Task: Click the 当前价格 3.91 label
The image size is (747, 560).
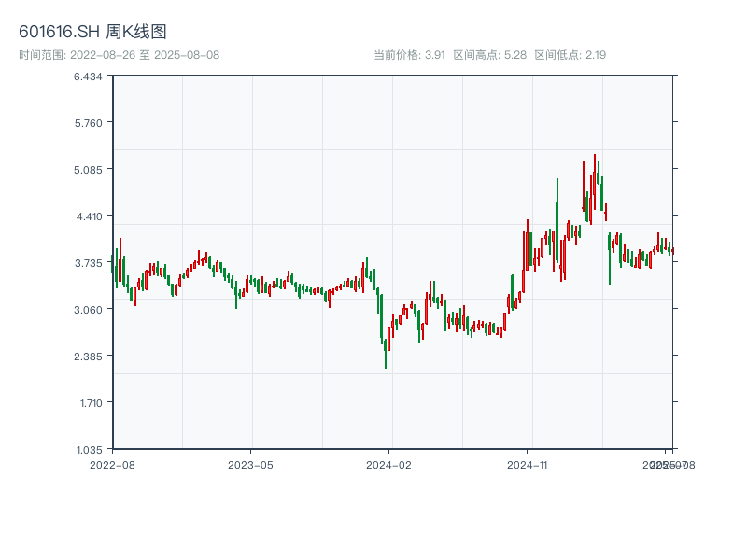Action: [x=409, y=55]
